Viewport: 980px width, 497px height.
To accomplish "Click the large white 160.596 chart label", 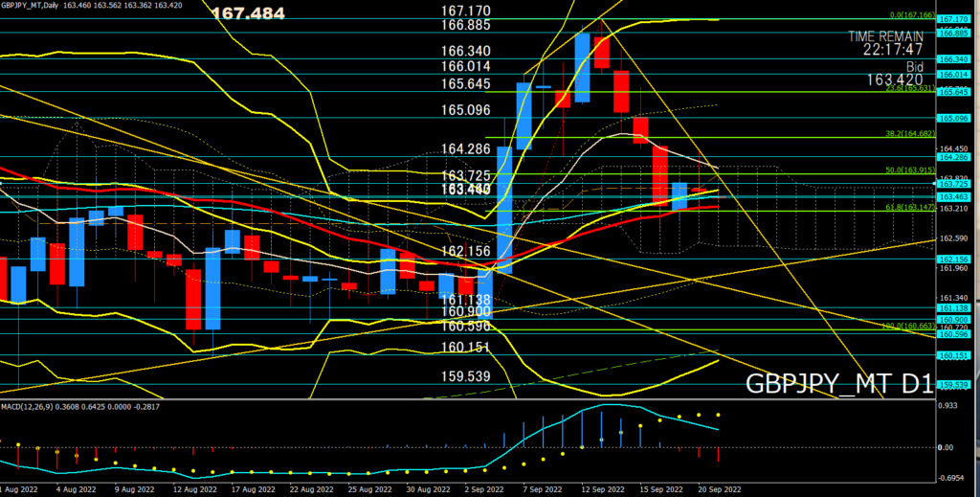I will tap(466, 326).
